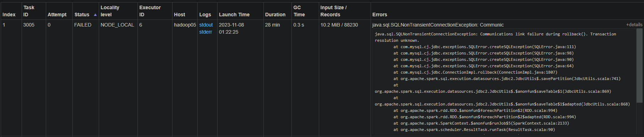Sort tasks by Task ID header
The height and width of the screenshot is (137, 644).
29,11
